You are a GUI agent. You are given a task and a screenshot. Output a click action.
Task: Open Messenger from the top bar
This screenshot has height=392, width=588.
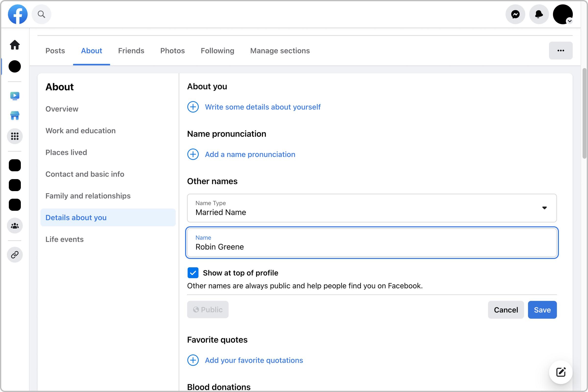[x=515, y=14]
